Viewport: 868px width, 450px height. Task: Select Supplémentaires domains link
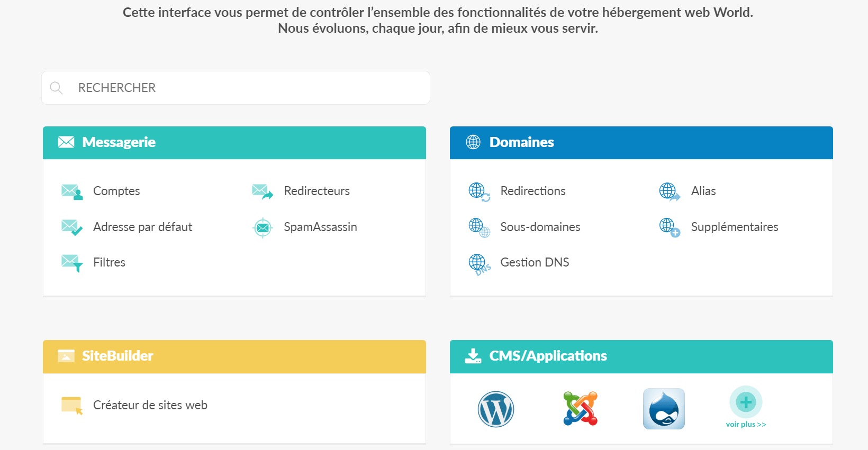(x=734, y=227)
